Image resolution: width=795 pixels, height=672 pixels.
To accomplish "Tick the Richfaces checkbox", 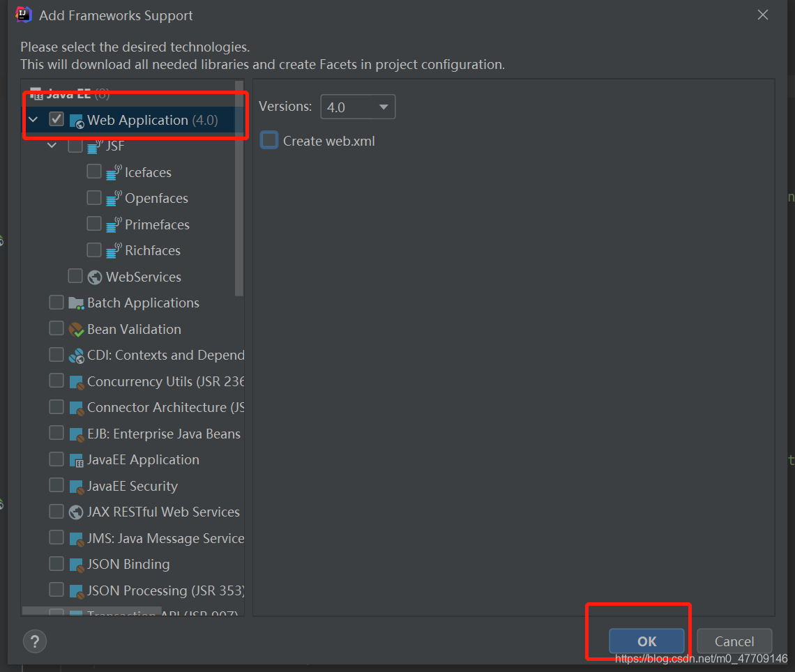I will [94, 250].
